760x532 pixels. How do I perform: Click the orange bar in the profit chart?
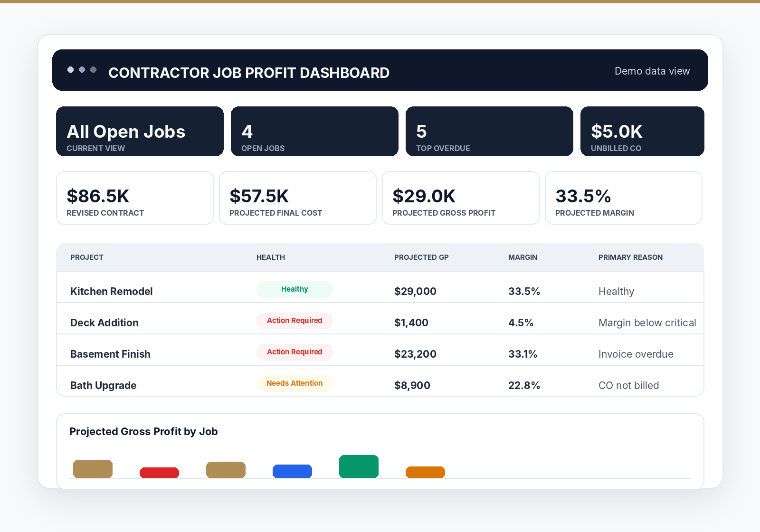pos(425,472)
